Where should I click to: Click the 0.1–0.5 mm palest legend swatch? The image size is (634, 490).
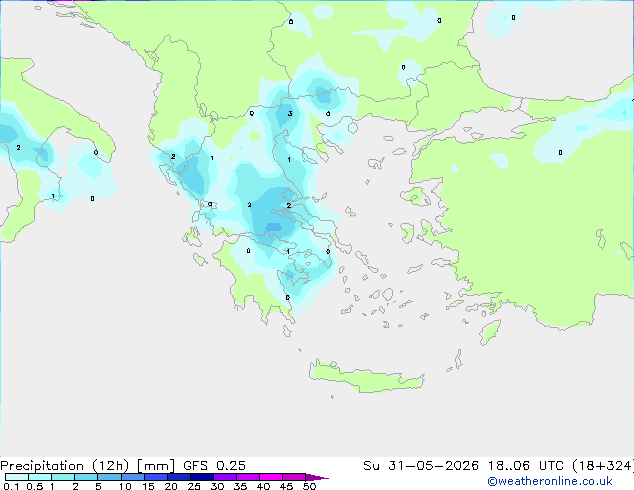(17, 477)
